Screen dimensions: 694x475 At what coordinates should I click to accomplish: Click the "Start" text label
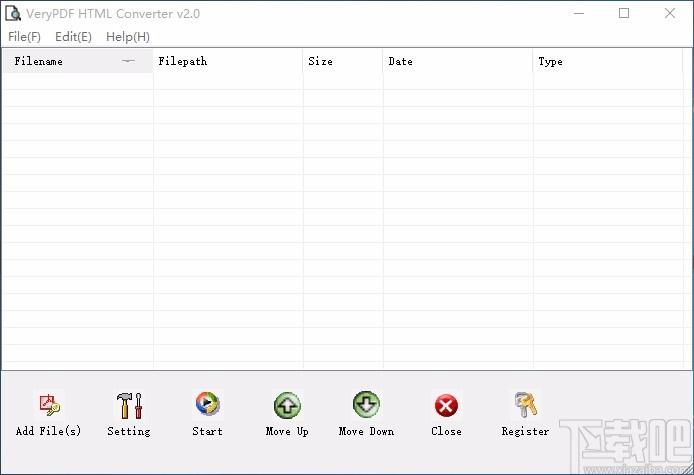[x=208, y=431]
